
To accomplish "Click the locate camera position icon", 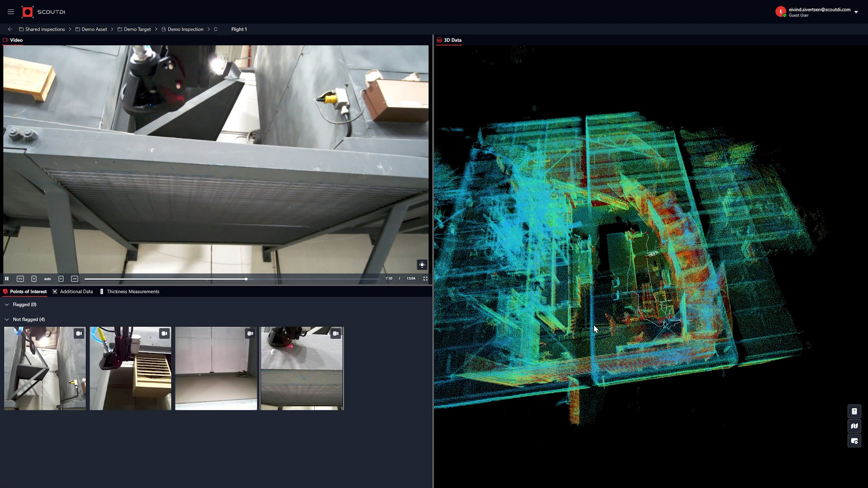I will [422, 265].
